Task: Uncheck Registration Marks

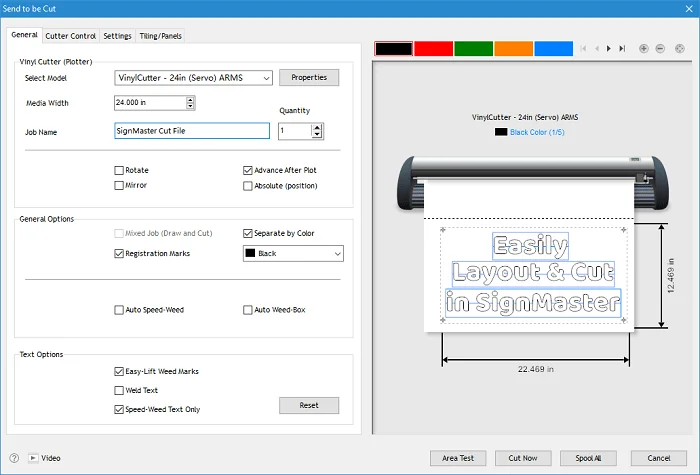Action: (119, 254)
